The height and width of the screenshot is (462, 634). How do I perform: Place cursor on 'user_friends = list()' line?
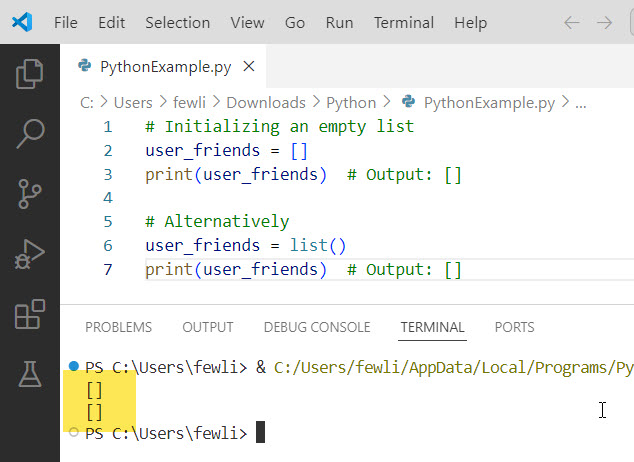246,246
